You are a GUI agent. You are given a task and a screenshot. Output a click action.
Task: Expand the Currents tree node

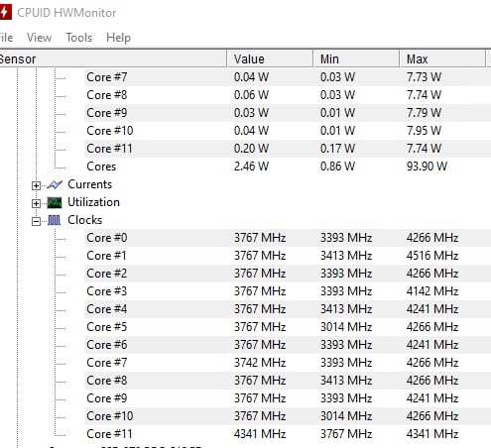tap(36, 185)
